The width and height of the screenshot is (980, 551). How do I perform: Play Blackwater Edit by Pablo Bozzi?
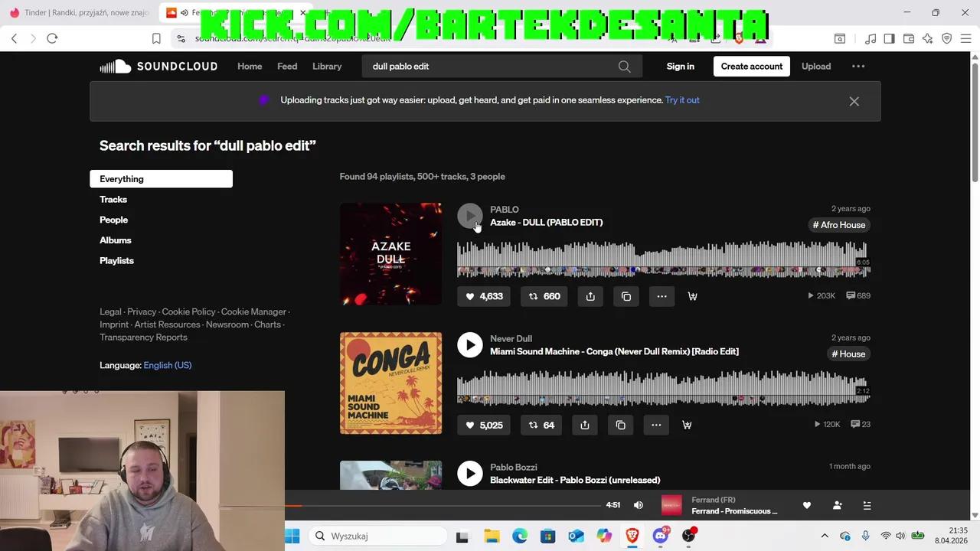point(470,474)
